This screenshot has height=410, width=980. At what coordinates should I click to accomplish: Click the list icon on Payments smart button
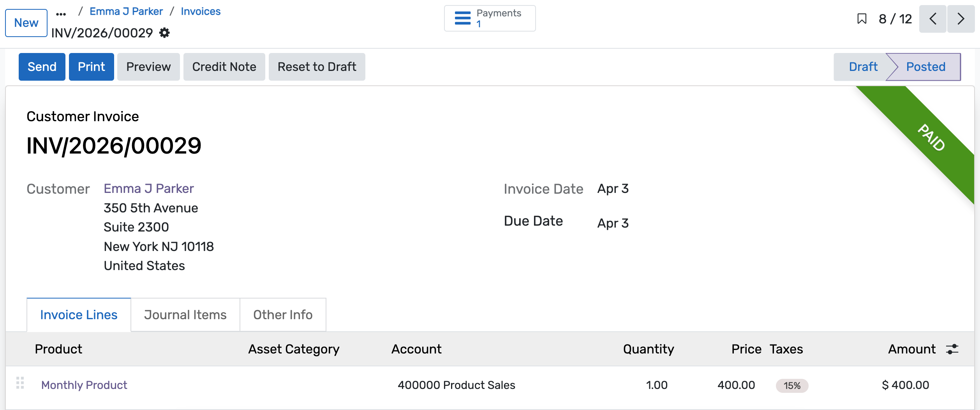(x=463, y=18)
